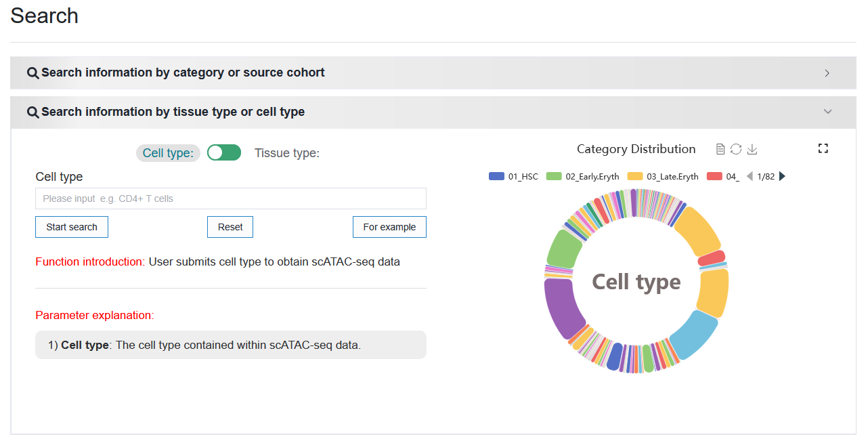The image size is (868, 441).
Task: Toggle 03_Late.Eryth legend item
Action: [663, 176]
